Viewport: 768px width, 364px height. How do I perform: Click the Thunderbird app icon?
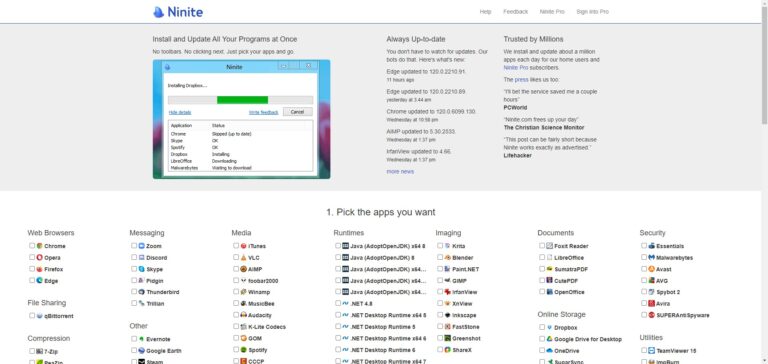coord(142,292)
